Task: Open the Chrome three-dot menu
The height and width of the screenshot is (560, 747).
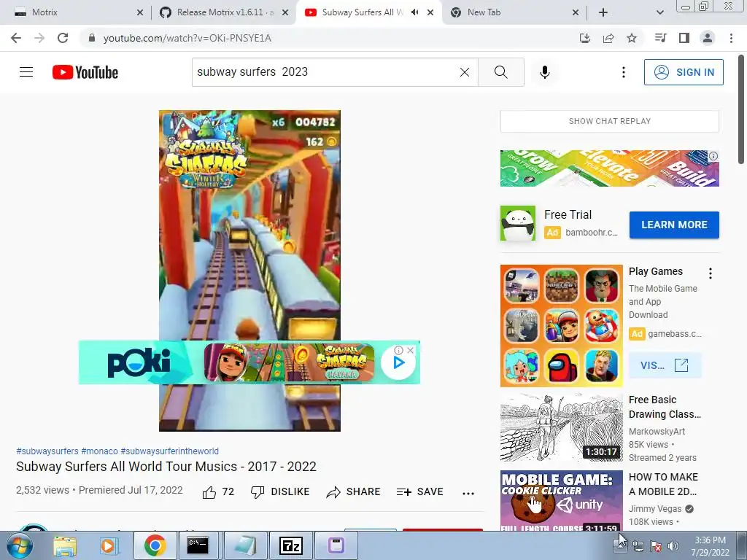Action: [731, 38]
